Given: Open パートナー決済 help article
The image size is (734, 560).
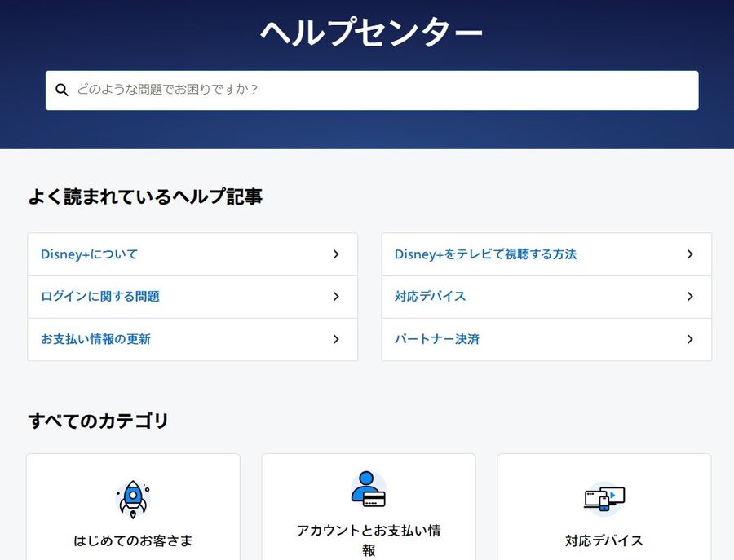Looking at the screenshot, I should [x=546, y=339].
